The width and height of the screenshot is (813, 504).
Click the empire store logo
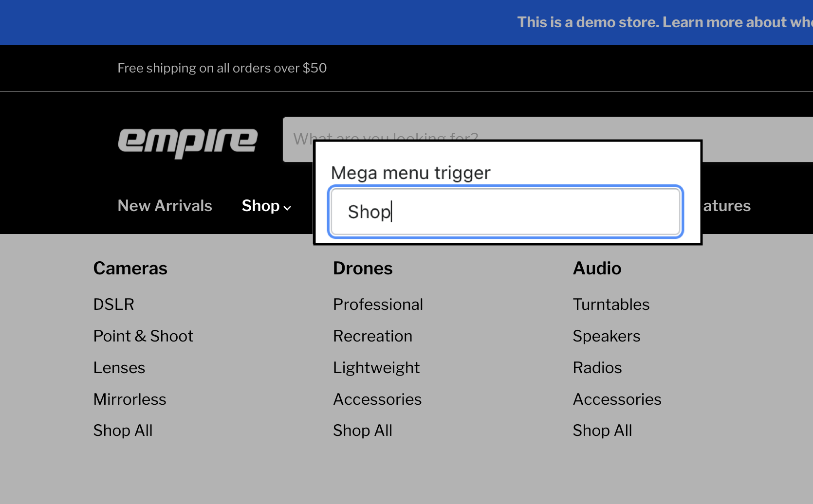[188, 143]
